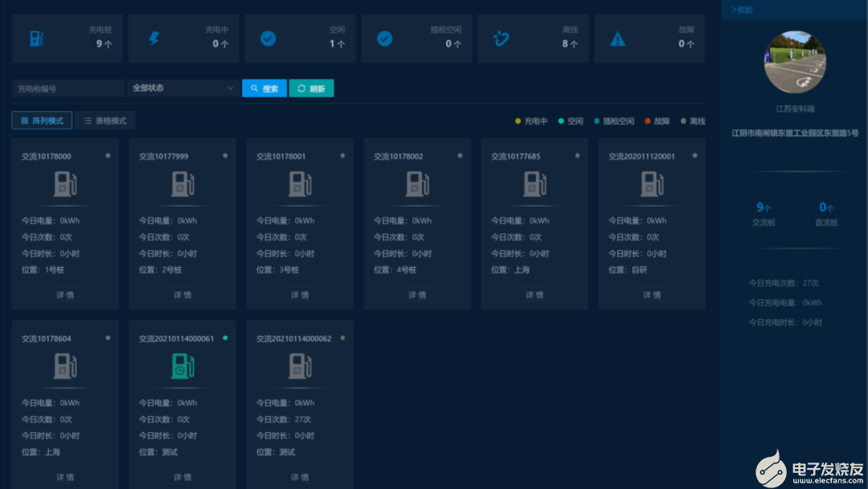The width and height of the screenshot is (868, 489).
Task: Click the yellow 充电中 legend dot
Action: [x=518, y=121]
